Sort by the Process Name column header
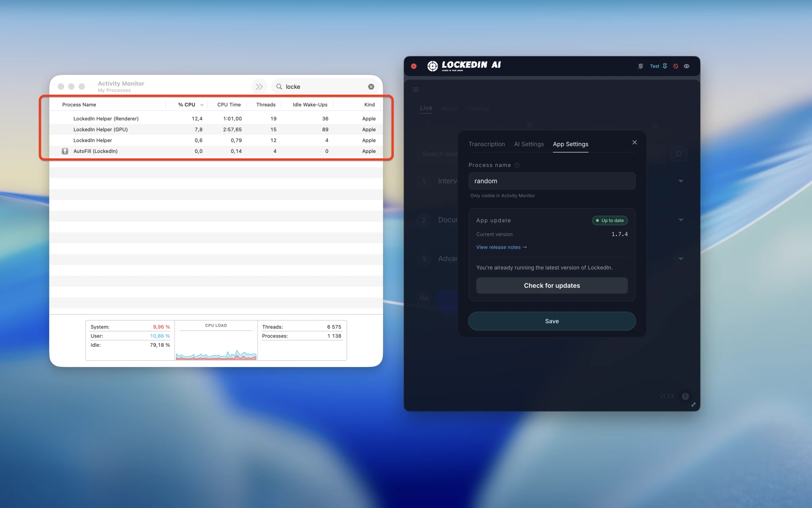The width and height of the screenshot is (812, 508). 79,105
